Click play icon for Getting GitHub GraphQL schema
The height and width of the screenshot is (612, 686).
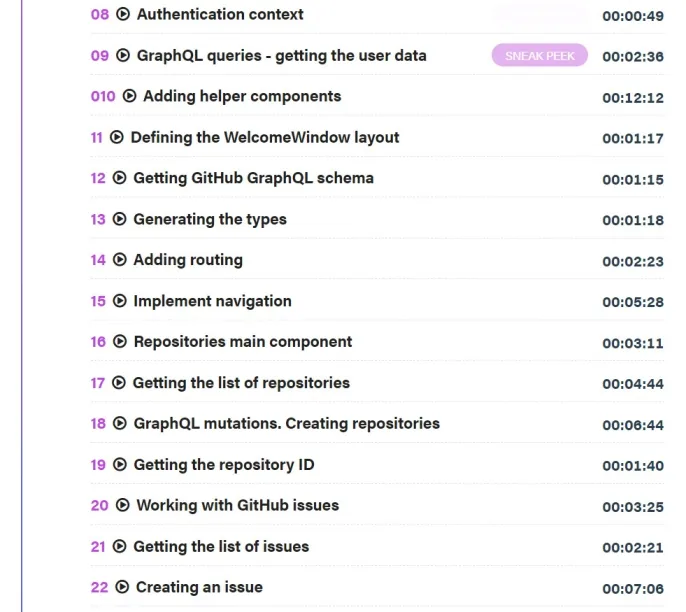point(119,178)
